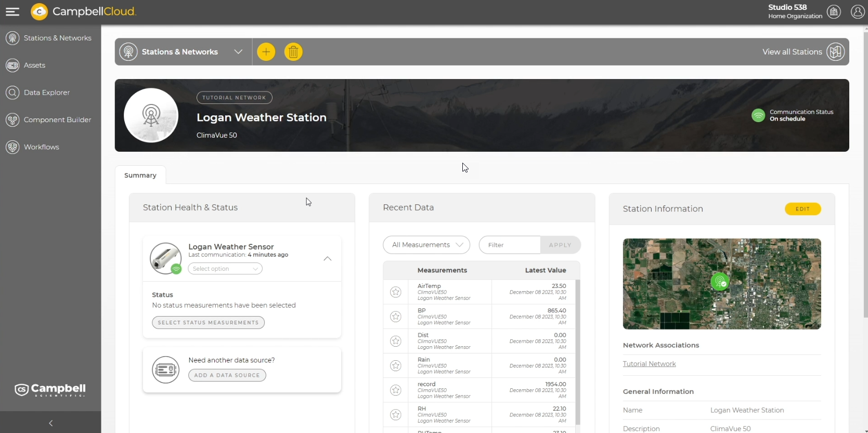Click the station location satellite map
The image size is (868, 433).
click(722, 284)
